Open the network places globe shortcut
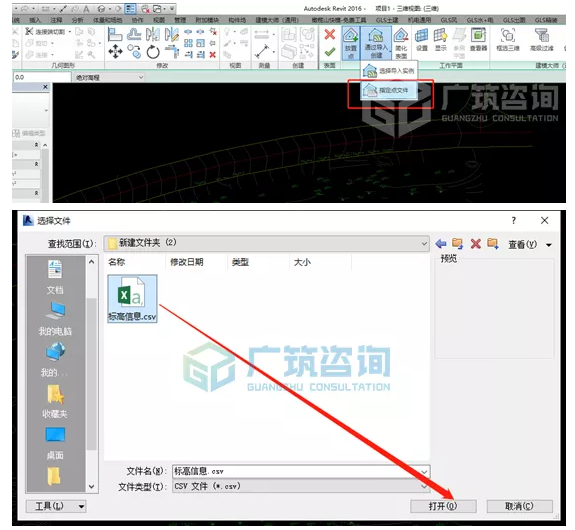The width and height of the screenshot is (575, 530). pyautogui.click(x=55, y=360)
